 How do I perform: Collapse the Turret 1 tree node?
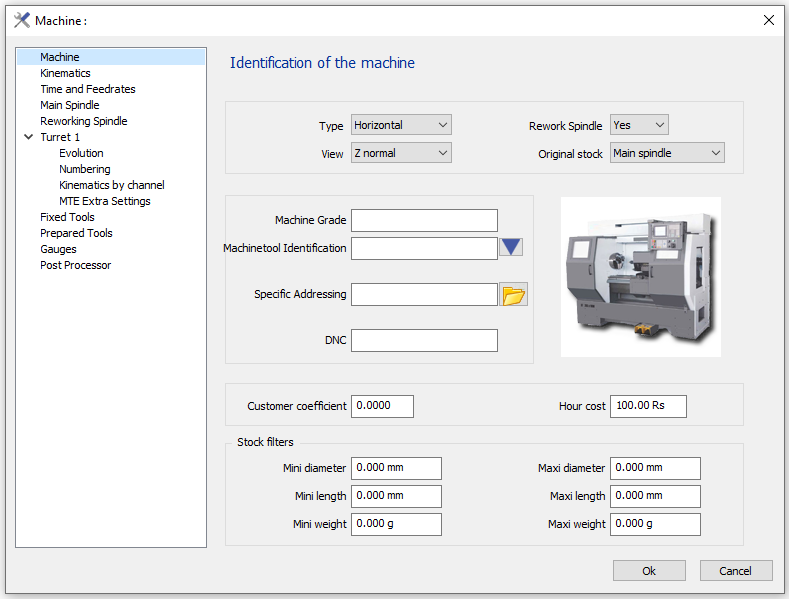click(28, 137)
